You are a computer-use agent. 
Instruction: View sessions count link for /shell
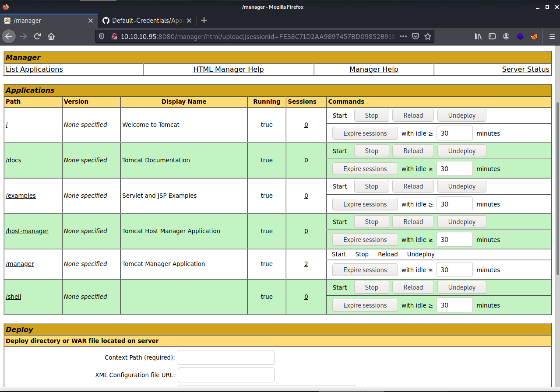(306, 297)
